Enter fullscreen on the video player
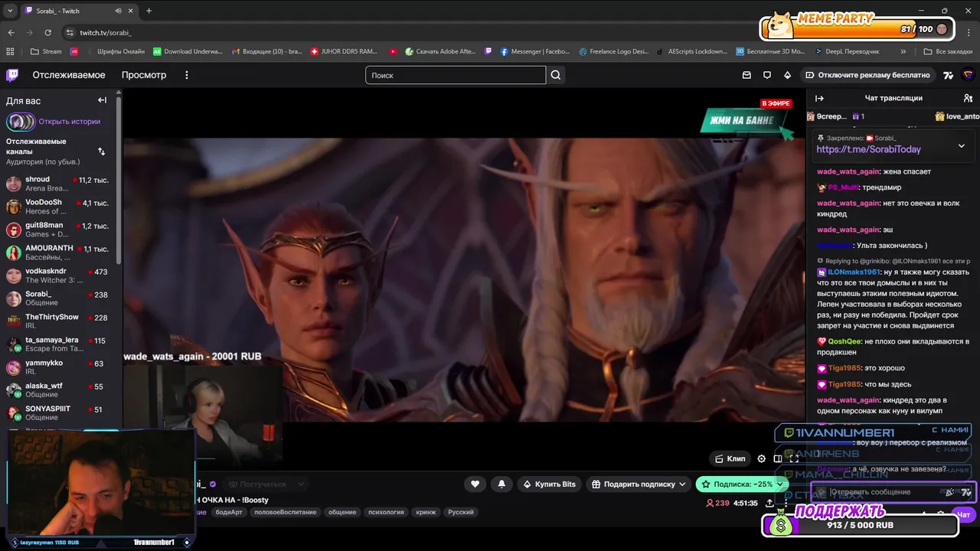The image size is (980, 551). tap(794, 458)
